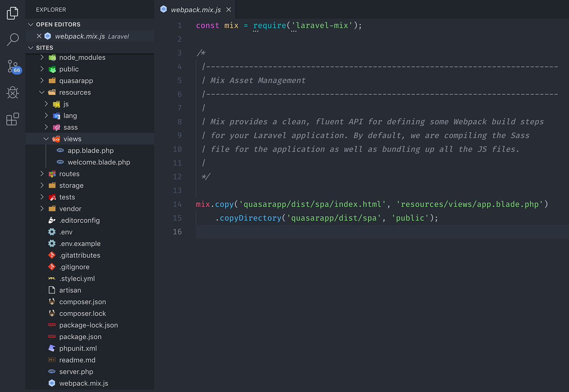Open the Extensions view
The height and width of the screenshot is (392, 569).
(12, 119)
